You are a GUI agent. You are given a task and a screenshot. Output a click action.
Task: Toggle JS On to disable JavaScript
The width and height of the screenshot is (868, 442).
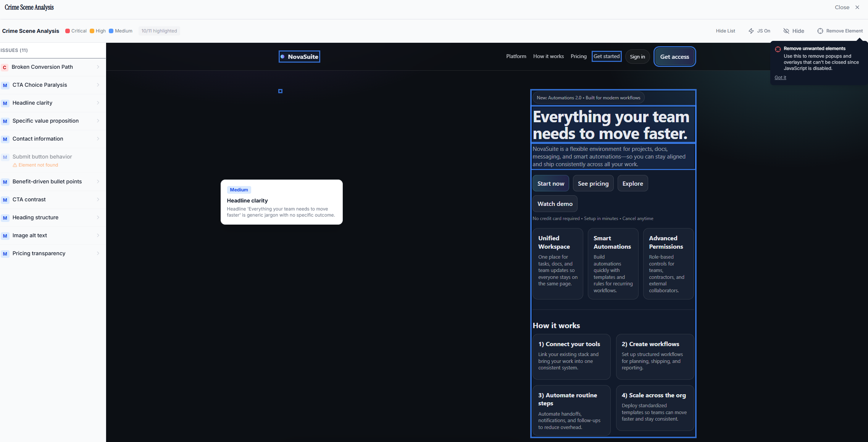759,31
